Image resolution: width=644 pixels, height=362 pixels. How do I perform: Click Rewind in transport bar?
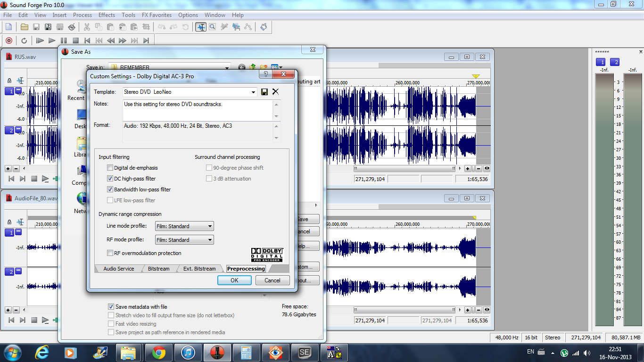[111, 41]
